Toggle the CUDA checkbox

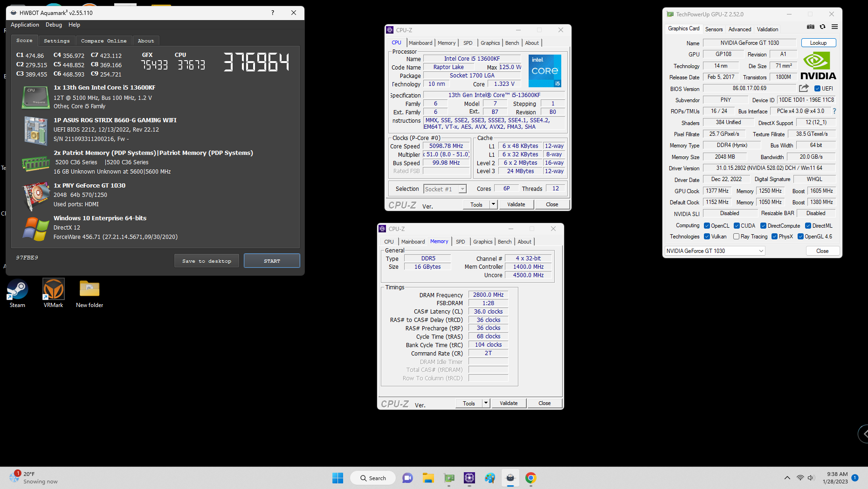[x=737, y=226]
